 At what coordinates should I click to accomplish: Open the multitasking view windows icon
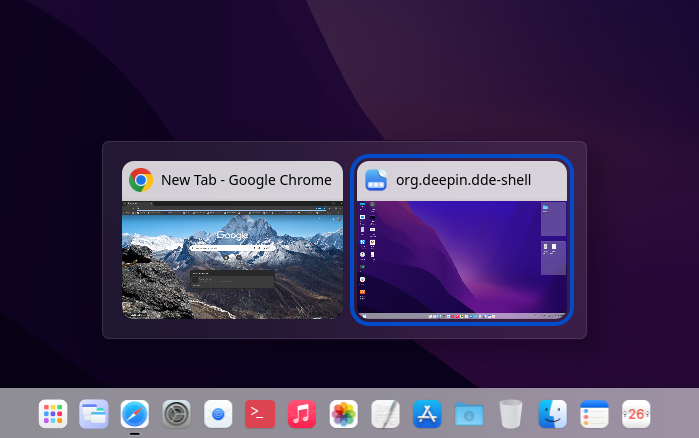pos(94,414)
